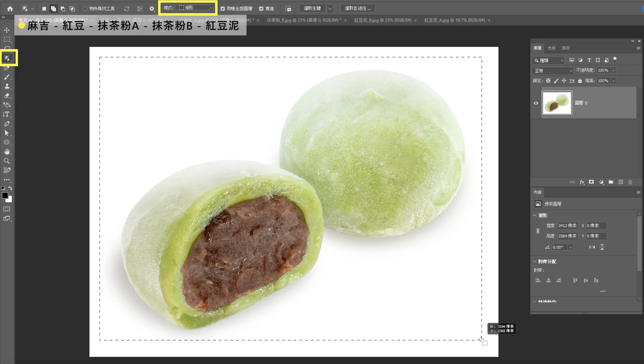The height and width of the screenshot is (364, 644).
Task: Select the Hand tool
Action: [7, 152]
